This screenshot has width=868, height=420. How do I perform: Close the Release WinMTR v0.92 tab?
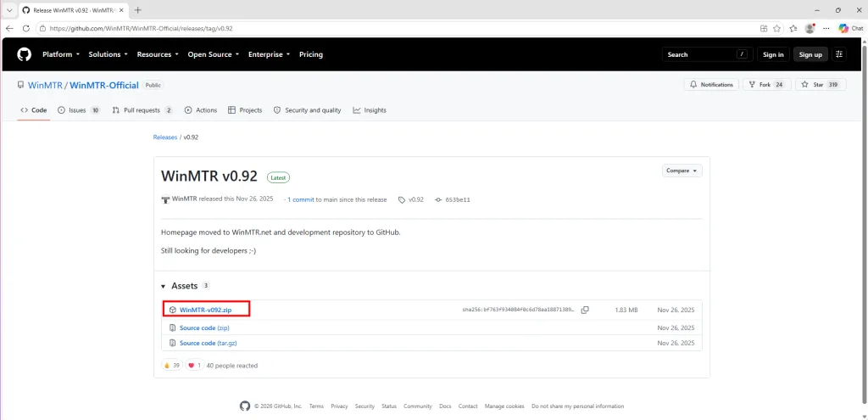121,10
